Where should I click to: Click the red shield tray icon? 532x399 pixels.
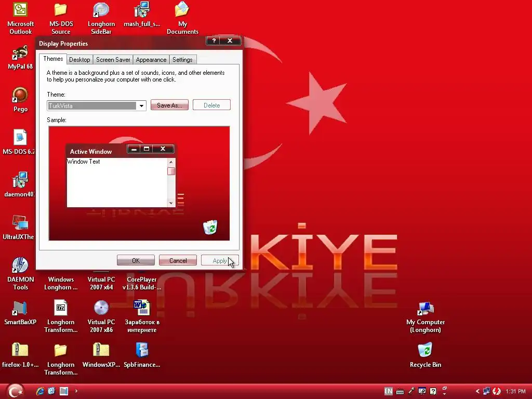[x=497, y=391]
